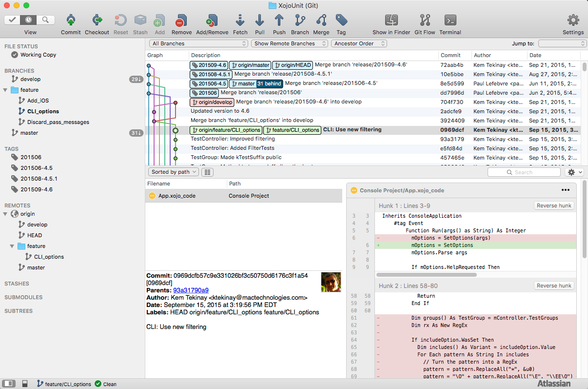This screenshot has width=588, height=389.
Task: Open the All Branches dropdown
Action: pos(198,43)
